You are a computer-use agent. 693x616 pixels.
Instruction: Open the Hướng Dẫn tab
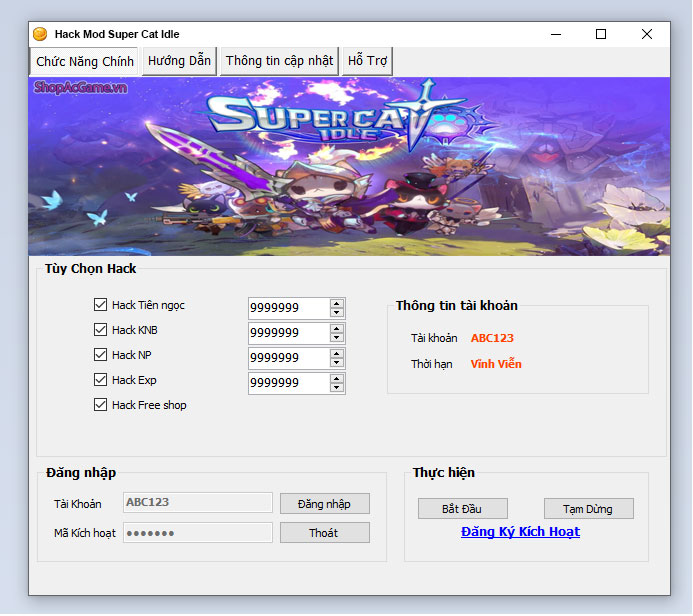coord(179,61)
